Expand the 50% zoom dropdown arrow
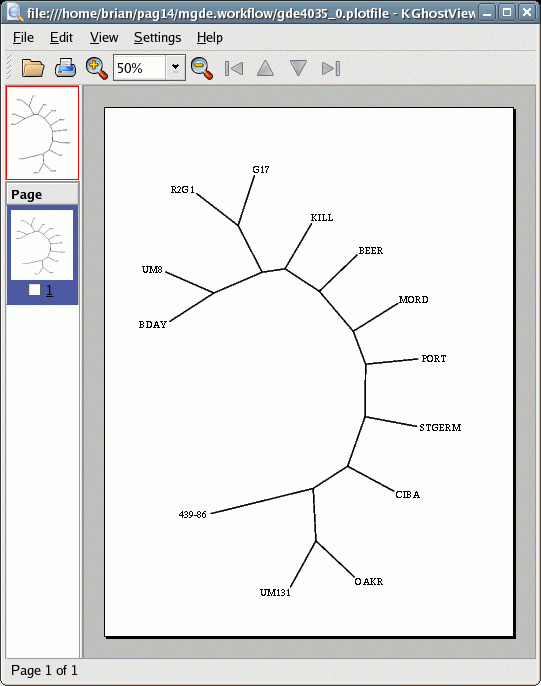This screenshot has width=541, height=686. 175,67
